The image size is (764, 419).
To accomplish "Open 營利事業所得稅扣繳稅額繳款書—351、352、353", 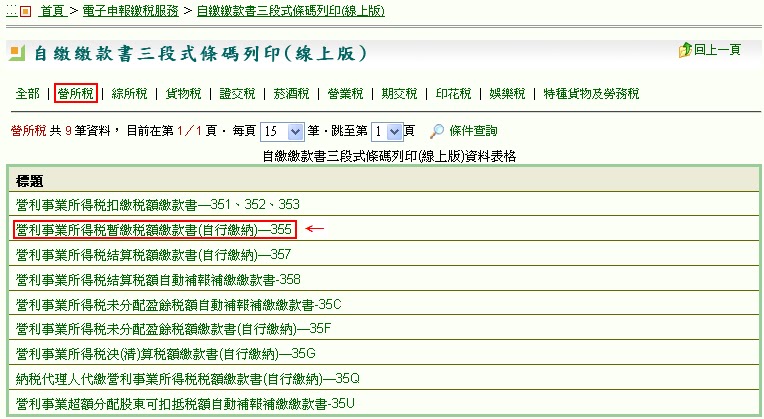I will click(x=157, y=204).
